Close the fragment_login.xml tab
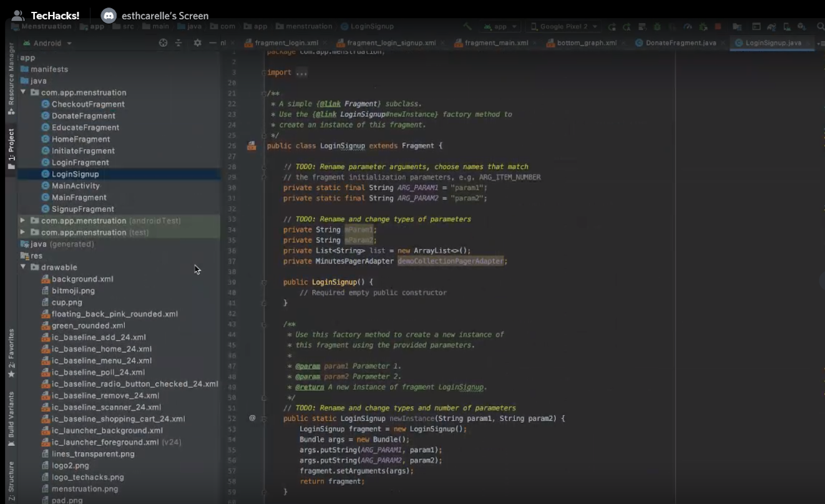 [x=324, y=43]
